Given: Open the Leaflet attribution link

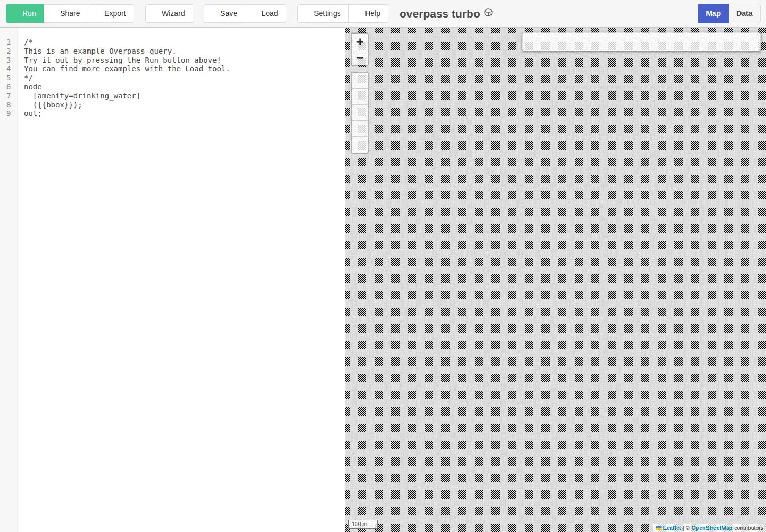Looking at the screenshot, I should point(672,528).
